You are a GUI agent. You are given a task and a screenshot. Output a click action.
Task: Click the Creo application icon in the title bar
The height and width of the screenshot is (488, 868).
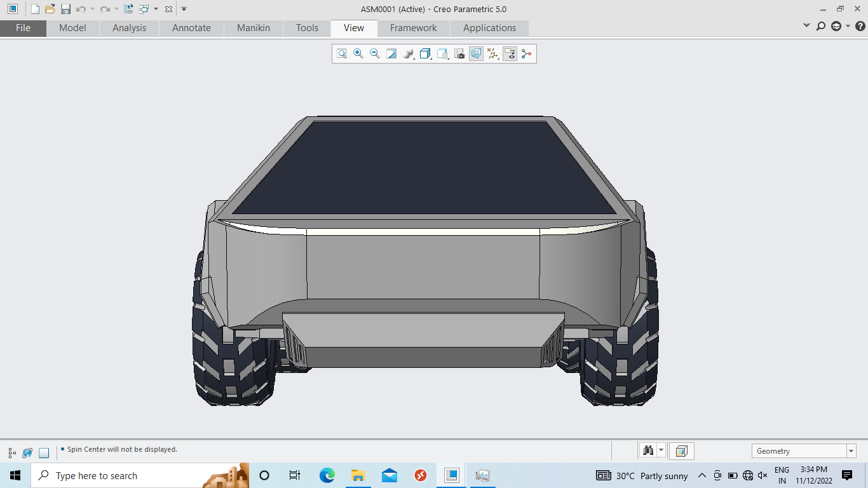[x=13, y=9]
